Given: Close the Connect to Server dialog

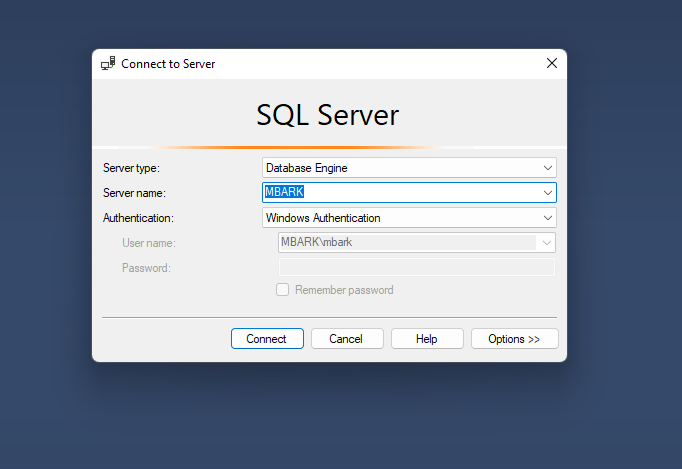Looking at the screenshot, I should (551, 64).
